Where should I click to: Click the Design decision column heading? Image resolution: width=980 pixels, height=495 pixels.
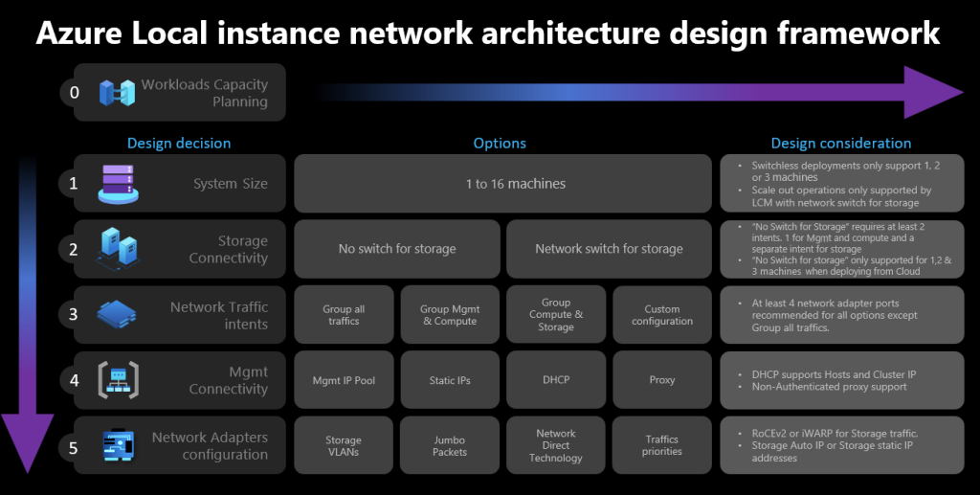pos(179,143)
